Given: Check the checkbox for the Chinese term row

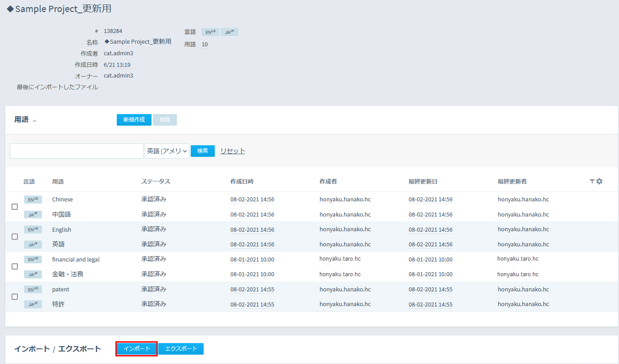Looking at the screenshot, I should coord(15,207).
